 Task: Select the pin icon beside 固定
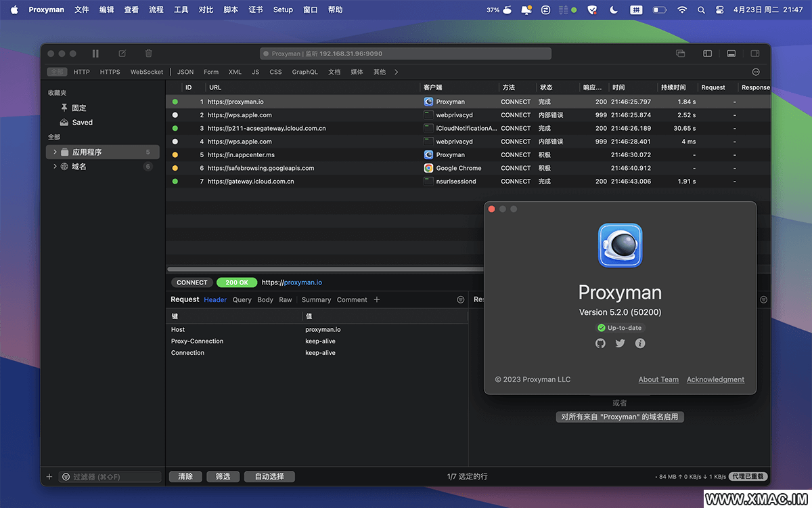coord(64,108)
